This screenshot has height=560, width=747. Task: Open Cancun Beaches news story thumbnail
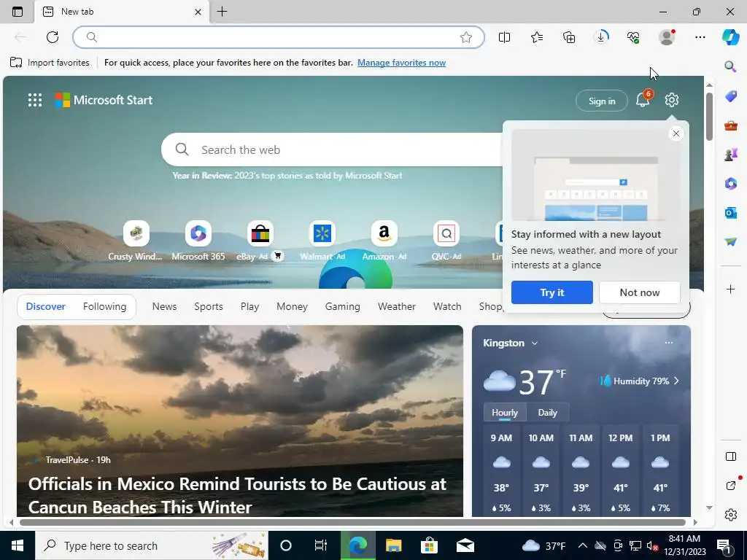(x=239, y=421)
